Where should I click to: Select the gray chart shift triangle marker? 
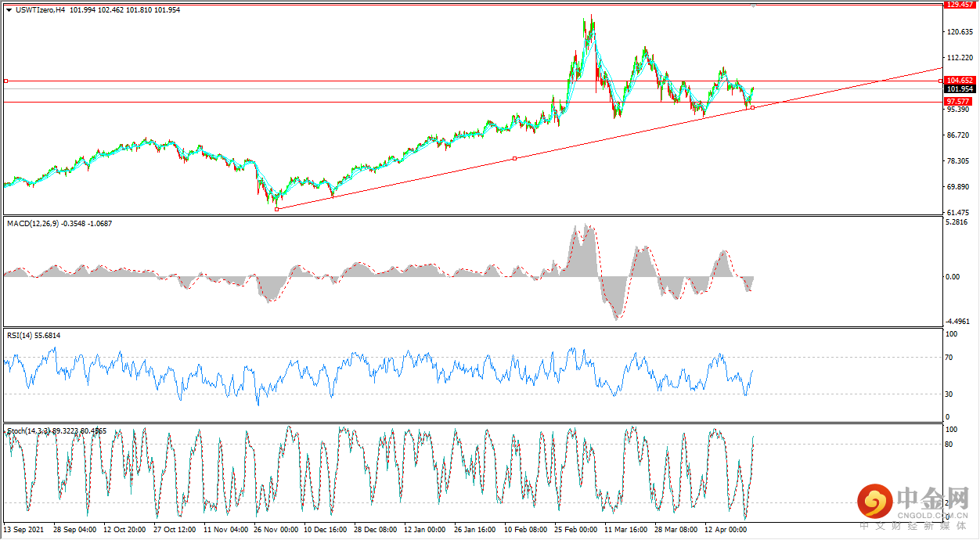pyautogui.click(x=754, y=5)
